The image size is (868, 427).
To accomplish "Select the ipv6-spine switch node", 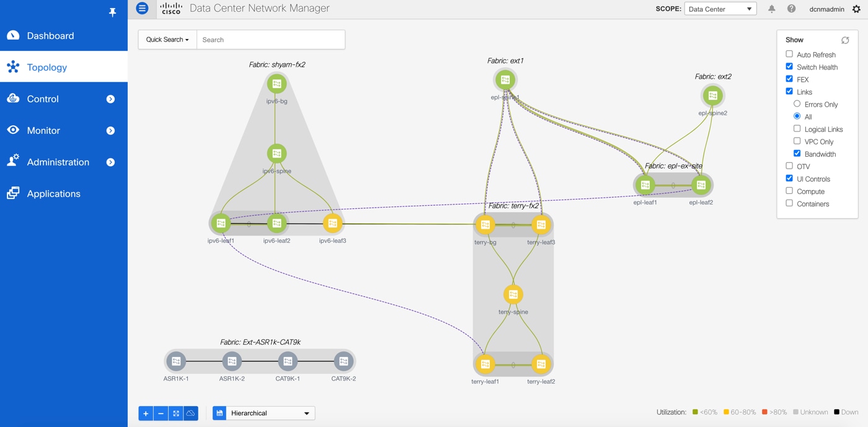I will (x=277, y=153).
